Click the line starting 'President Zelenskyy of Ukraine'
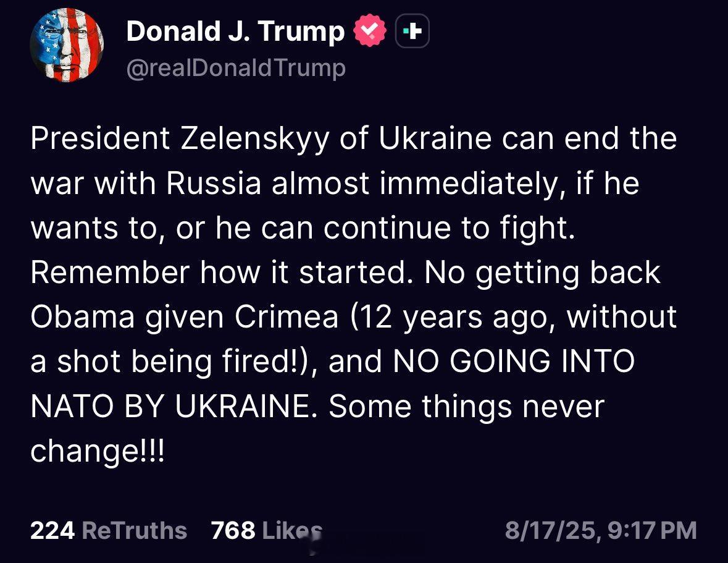Screen dimensions: 728x563 point(353,138)
